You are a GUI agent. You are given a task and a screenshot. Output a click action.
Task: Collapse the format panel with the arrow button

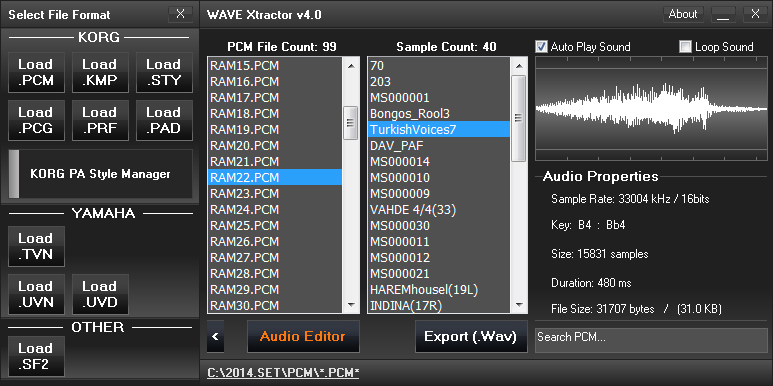tap(215, 337)
